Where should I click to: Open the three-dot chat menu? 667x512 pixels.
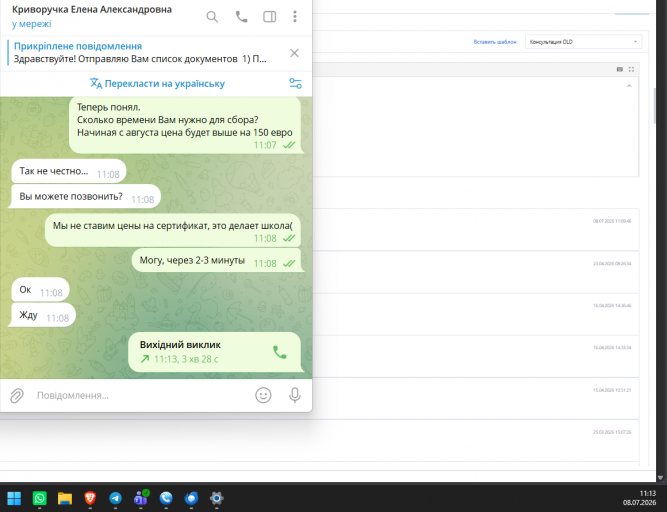tap(294, 17)
